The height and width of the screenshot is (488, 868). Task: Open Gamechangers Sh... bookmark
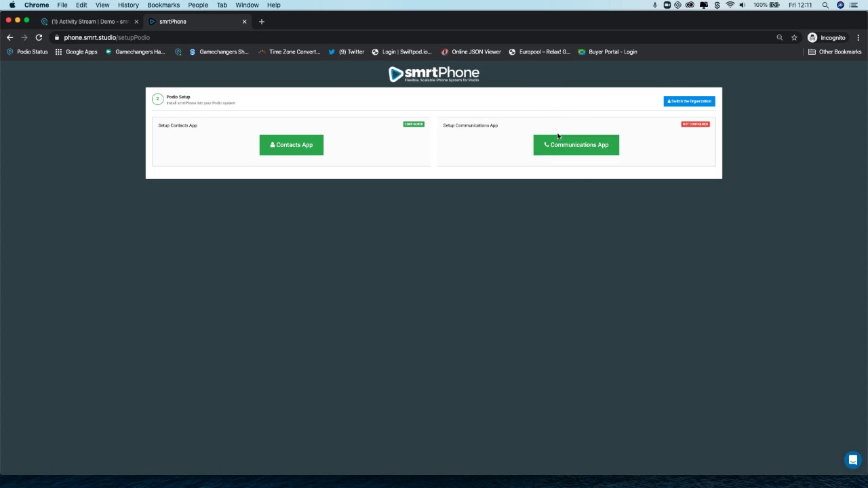pos(218,52)
